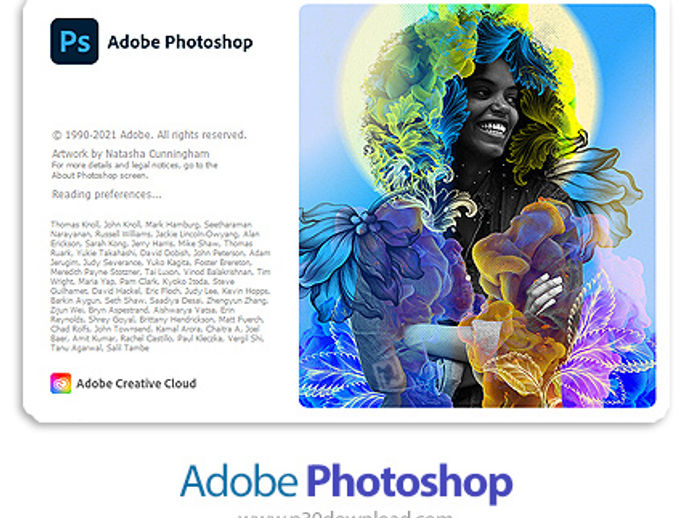Click the Adobe Creative Cloud label
The width and height of the screenshot is (690, 518).
coord(136,384)
